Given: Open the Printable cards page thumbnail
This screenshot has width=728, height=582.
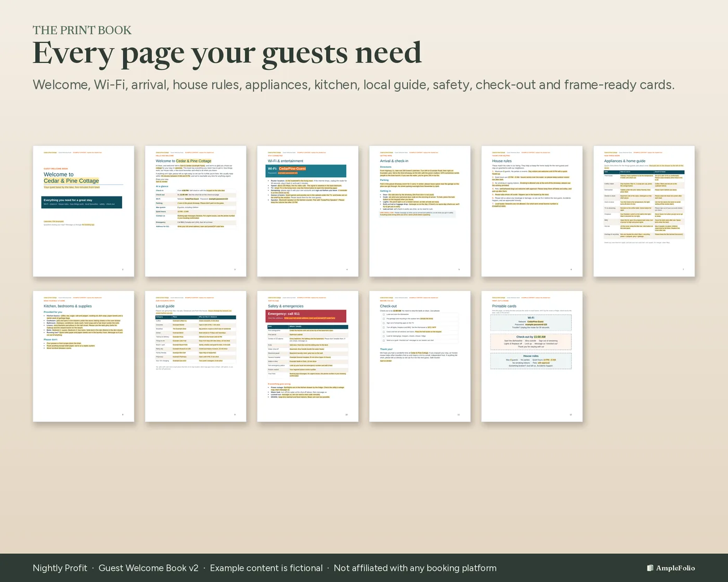Looking at the screenshot, I should (532, 356).
